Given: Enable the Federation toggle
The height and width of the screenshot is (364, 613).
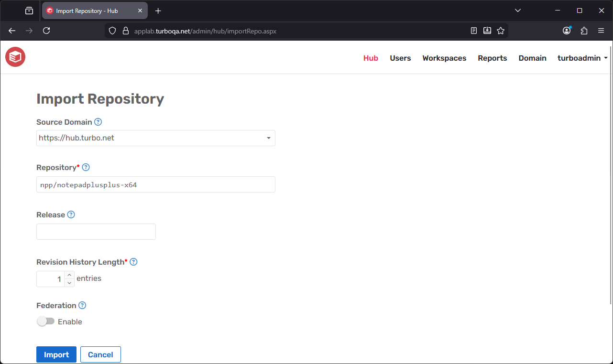Looking at the screenshot, I should 46,321.
